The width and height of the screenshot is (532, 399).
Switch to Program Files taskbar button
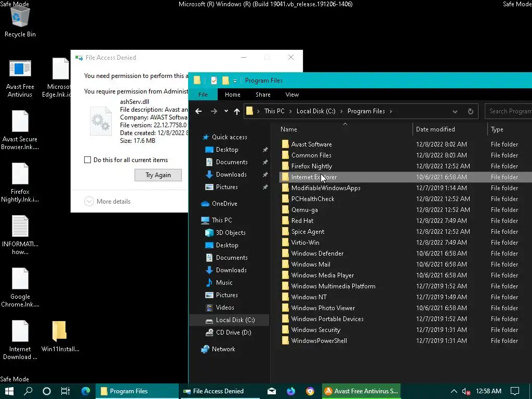tap(137, 391)
